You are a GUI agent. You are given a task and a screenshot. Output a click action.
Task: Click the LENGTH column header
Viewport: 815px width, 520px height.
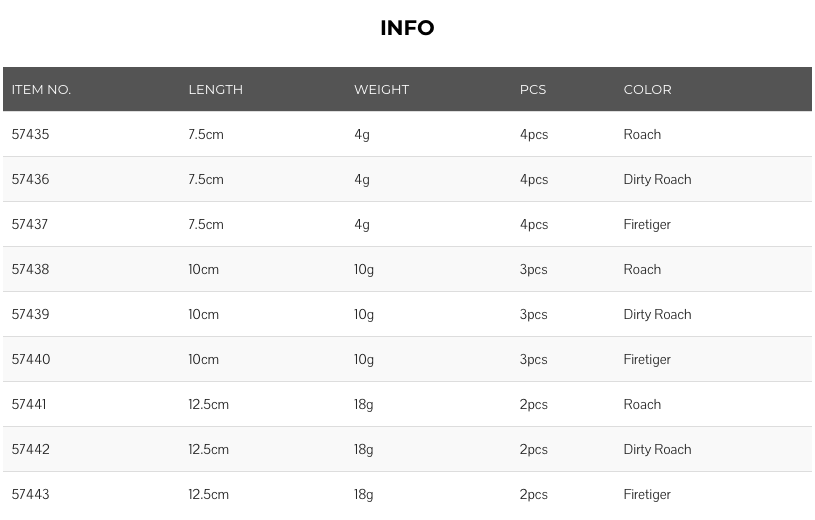point(215,89)
